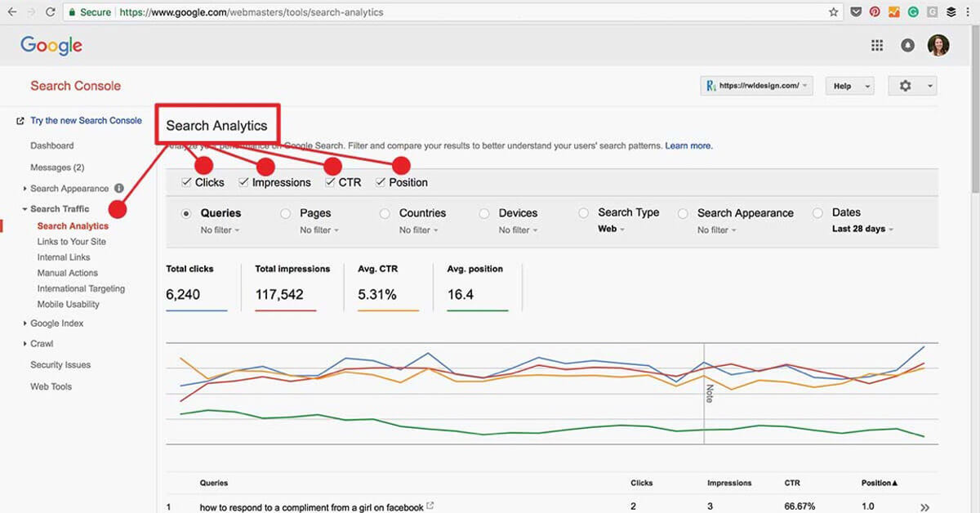
Task: Open the green Grammarly extension icon
Action: click(x=913, y=12)
